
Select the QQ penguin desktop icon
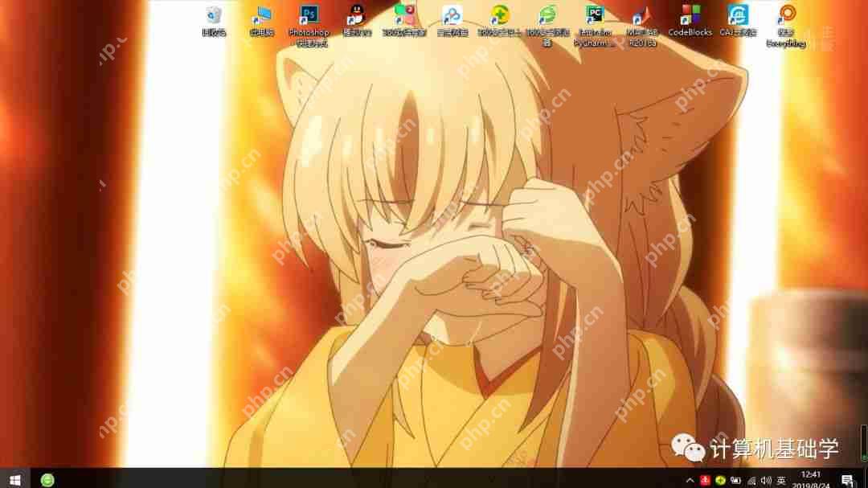(357, 16)
